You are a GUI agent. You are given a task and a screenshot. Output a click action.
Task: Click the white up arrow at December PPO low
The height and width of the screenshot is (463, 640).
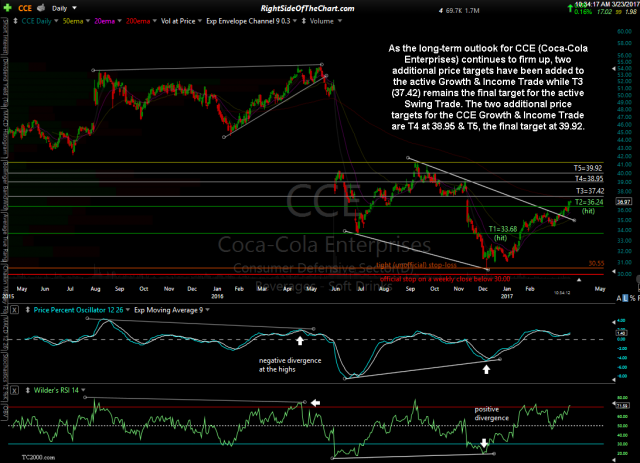(x=486, y=370)
